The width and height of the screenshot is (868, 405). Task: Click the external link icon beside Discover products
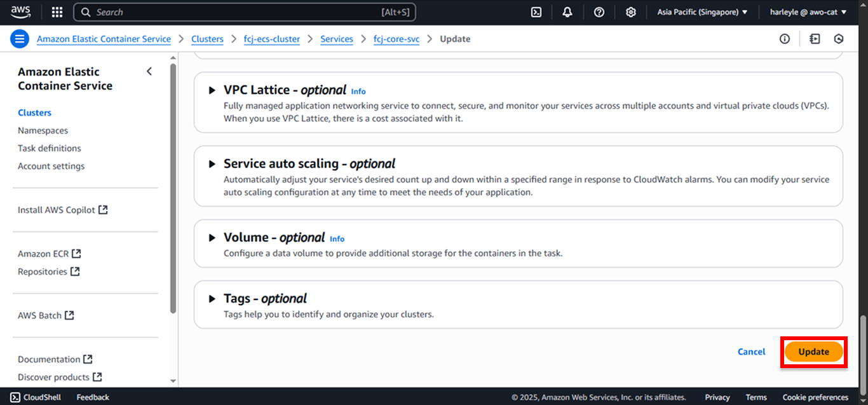tap(97, 376)
